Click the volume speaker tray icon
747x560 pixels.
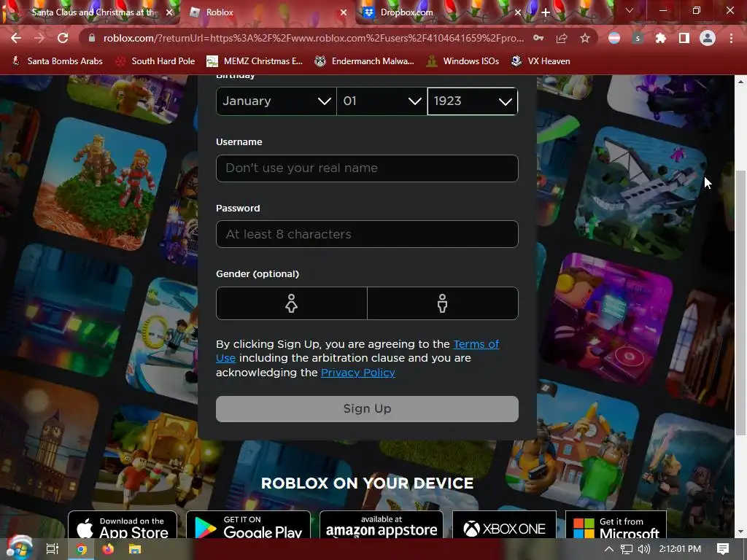[x=643, y=549]
